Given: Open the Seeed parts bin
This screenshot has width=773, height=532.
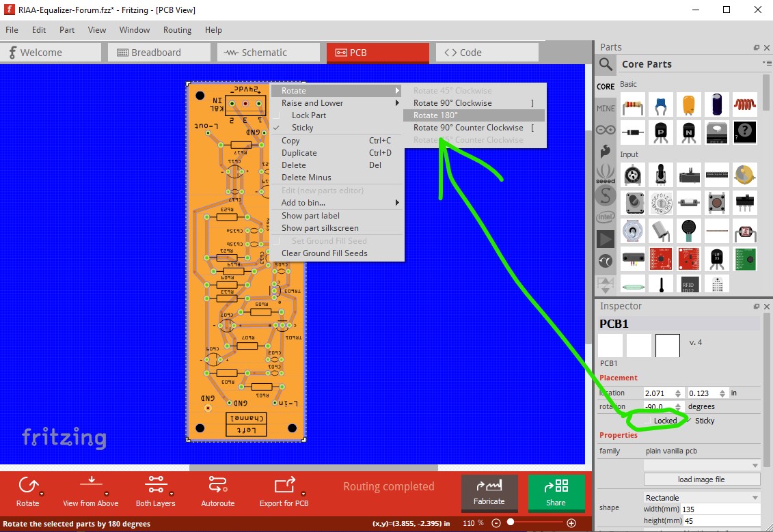Looking at the screenshot, I should (606, 173).
